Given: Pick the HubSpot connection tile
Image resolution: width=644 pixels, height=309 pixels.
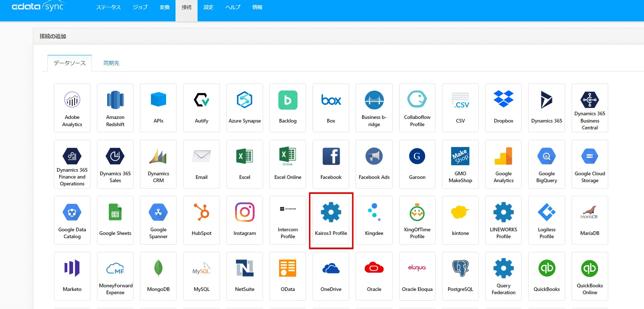Looking at the screenshot, I should pos(202,220).
